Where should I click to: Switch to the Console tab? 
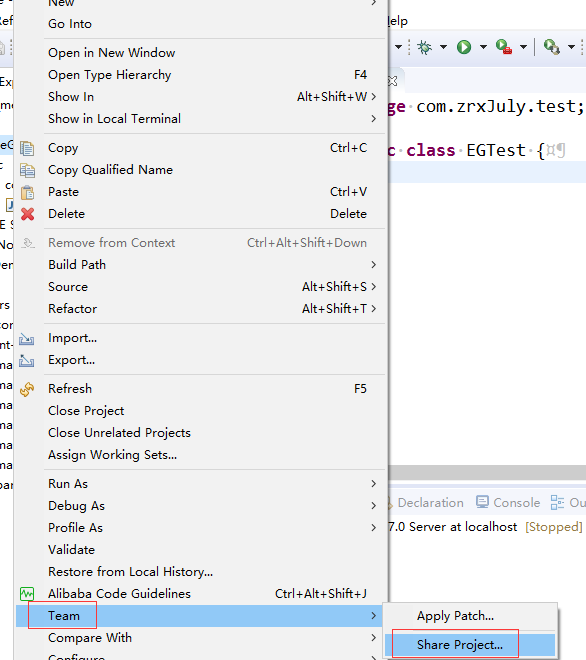coord(508,503)
